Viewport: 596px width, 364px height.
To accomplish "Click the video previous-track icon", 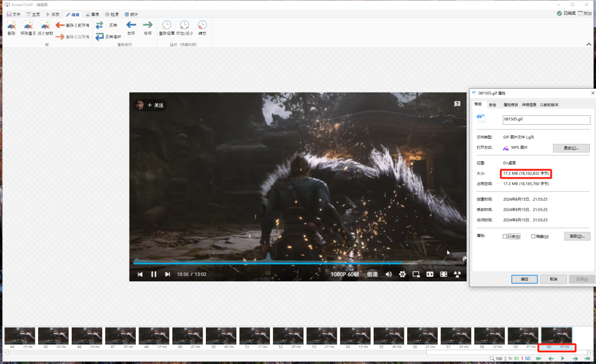I will pos(140,274).
